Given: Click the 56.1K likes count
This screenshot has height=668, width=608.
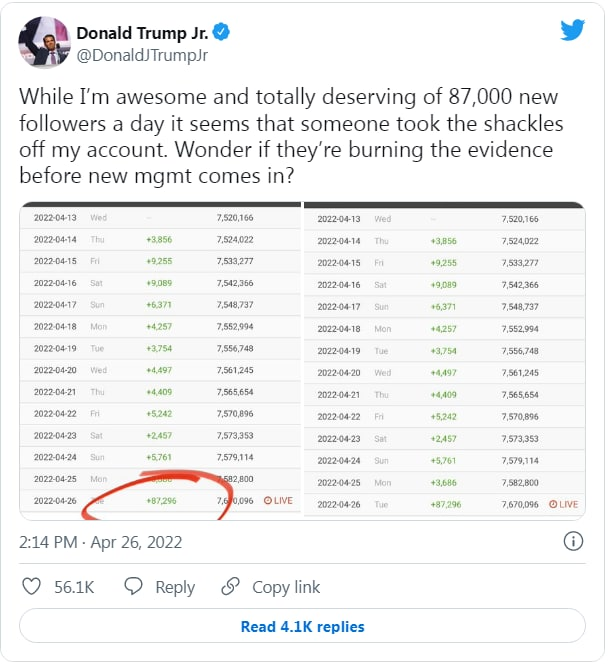Looking at the screenshot, I should (x=73, y=588).
